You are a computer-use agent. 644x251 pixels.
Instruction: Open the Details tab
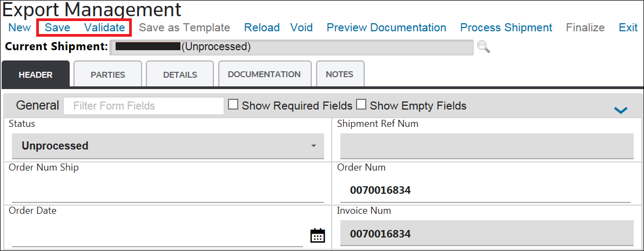coord(180,74)
